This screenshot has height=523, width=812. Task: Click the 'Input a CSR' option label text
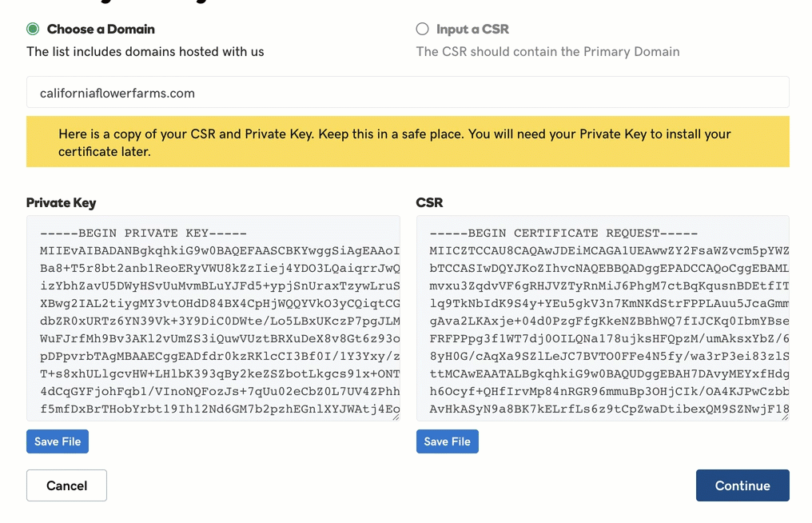pyautogui.click(x=472, y=29)
